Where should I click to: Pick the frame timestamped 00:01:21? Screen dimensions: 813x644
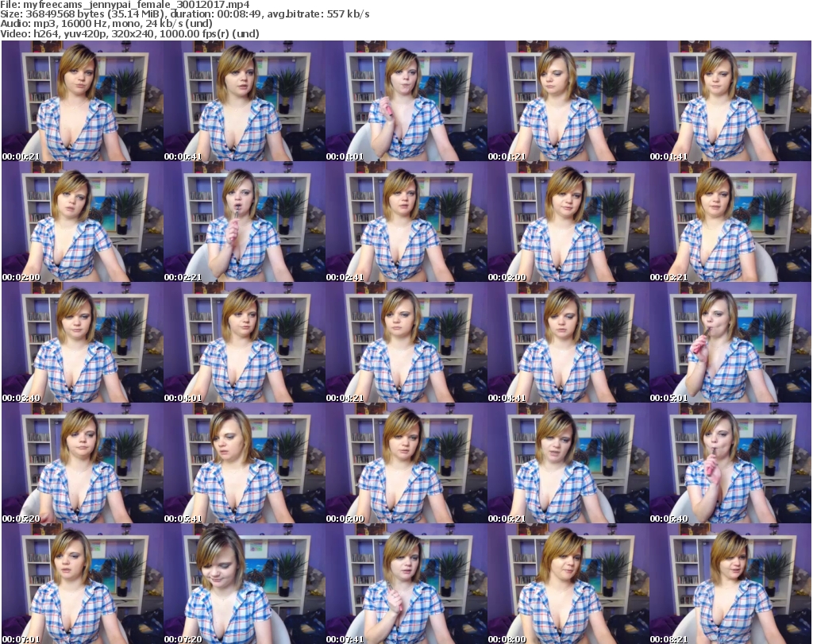coord(568,101)
